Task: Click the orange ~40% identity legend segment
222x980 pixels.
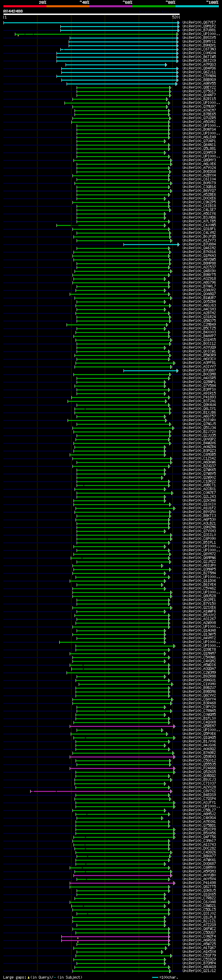Action: (68, 6)
